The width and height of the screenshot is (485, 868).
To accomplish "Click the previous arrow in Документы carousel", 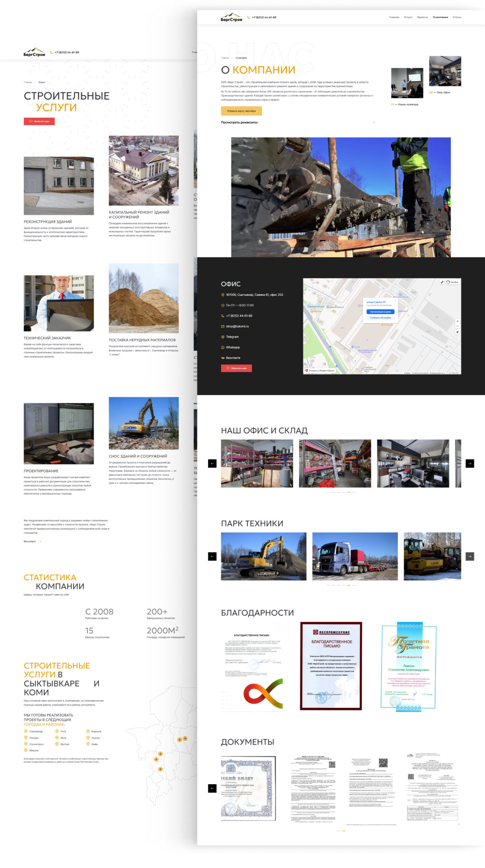I will point(212,788).
